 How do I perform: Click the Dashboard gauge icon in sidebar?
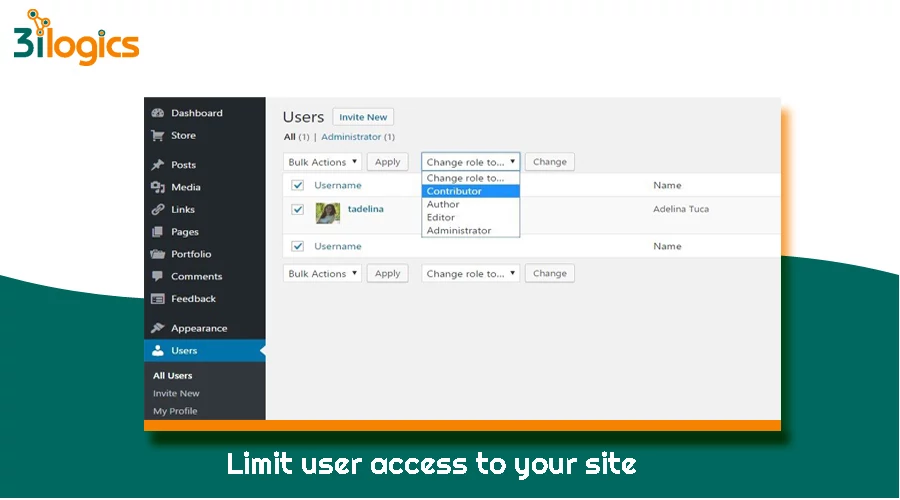click(x=157, y=113)
